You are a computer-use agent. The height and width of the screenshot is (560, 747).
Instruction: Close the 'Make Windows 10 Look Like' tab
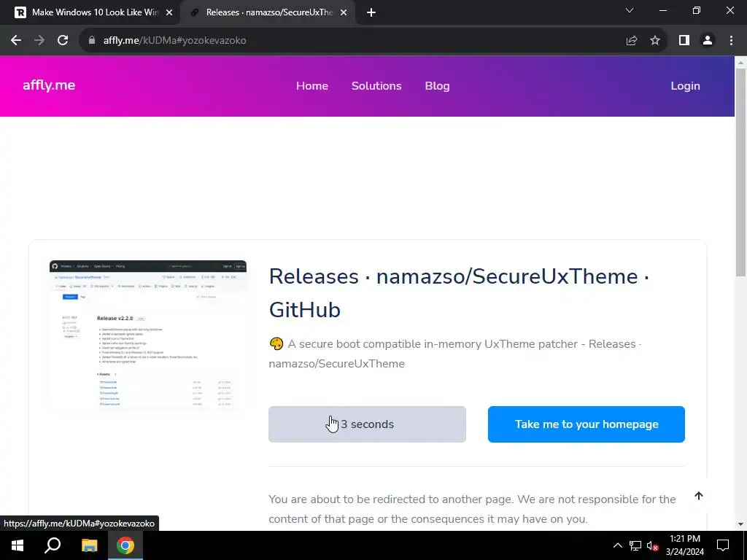[x=169, y=13]
